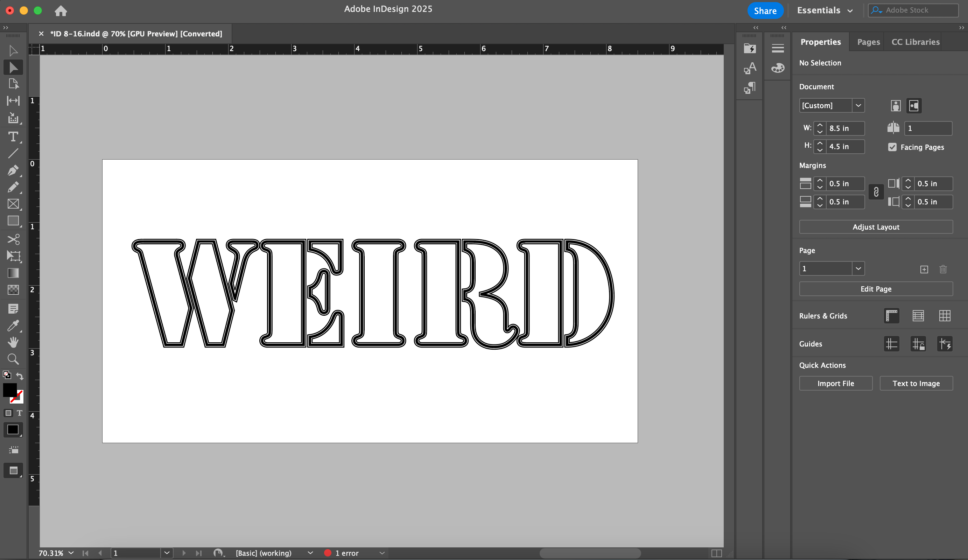Expand the tools panel double arrows
The image size is (968, 560).
[x=6, y=28]
